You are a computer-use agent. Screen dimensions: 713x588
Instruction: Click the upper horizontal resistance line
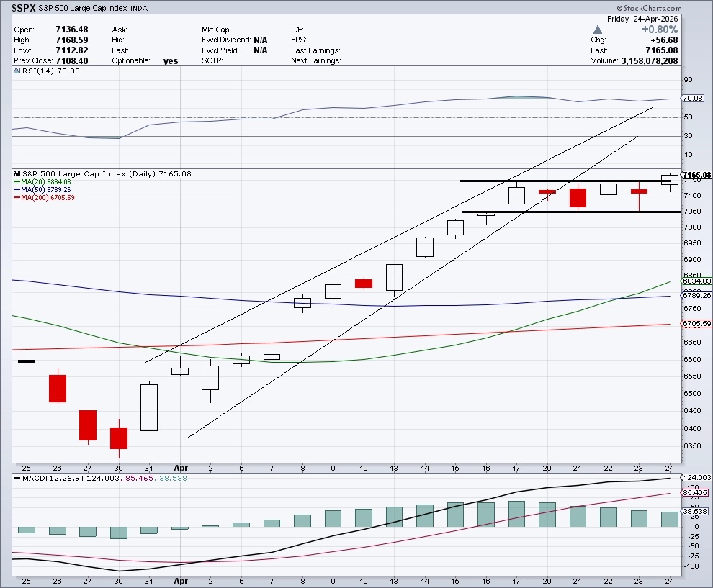coord(565,181)
